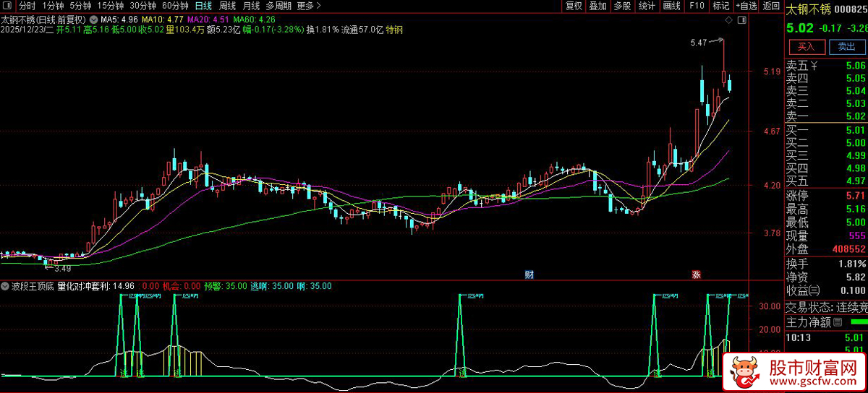The height and width of the screenshot is (393, 868).
Task: Click the 交易状态 status row
Action: [x=826, y=306]
